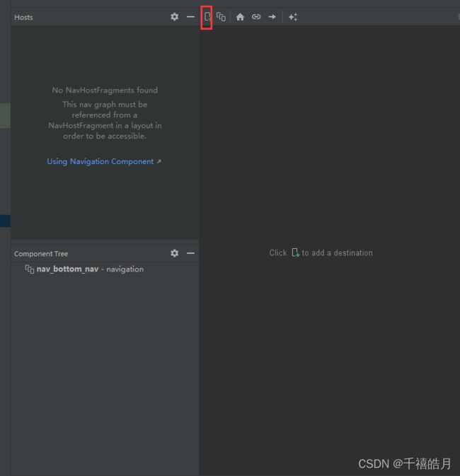460x476 pixels.
Task: Click the auto arrange sparkle icon
Action: tap(293, 17)
